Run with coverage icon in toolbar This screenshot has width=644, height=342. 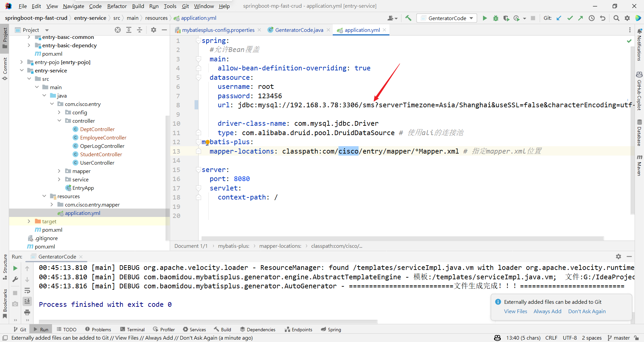pos(506,18)
